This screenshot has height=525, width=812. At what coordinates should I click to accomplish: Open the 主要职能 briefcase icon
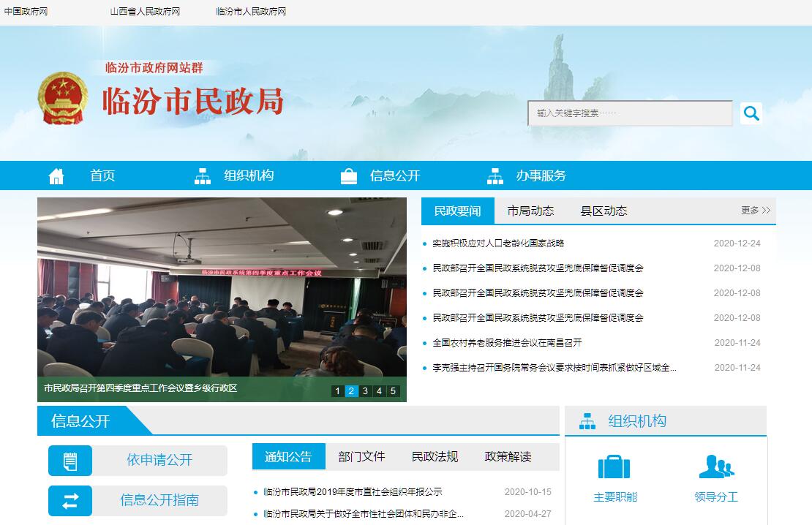pos(614,467)
